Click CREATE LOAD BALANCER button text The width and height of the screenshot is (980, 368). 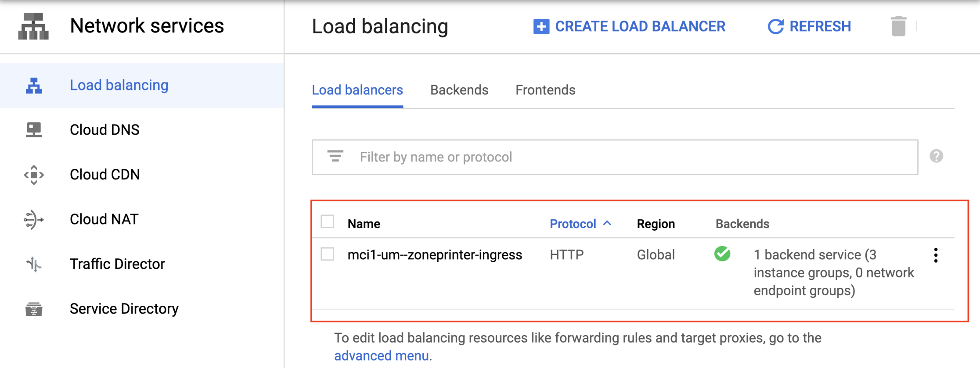click(640, 26)
